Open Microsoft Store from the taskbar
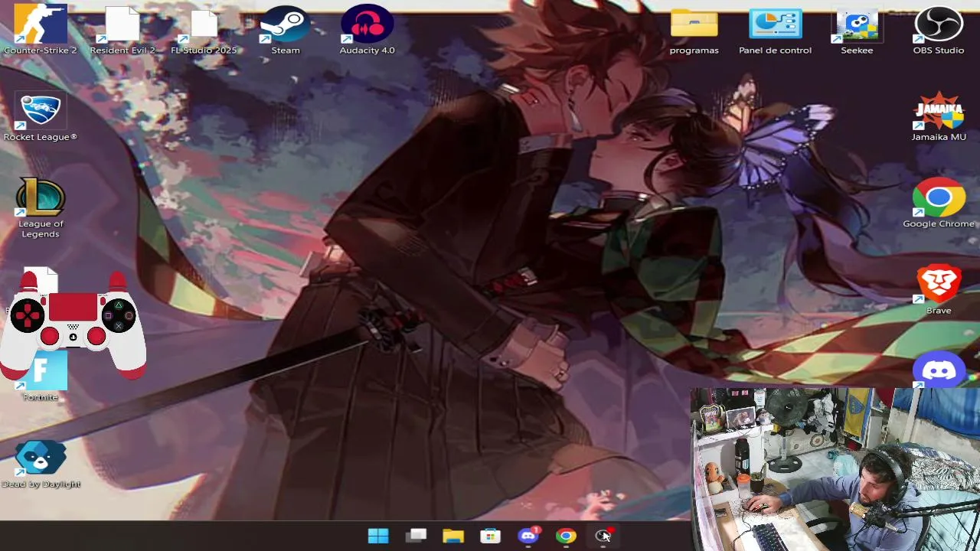The width and height of the screenshot is (980, 551). tap(491, 536)
